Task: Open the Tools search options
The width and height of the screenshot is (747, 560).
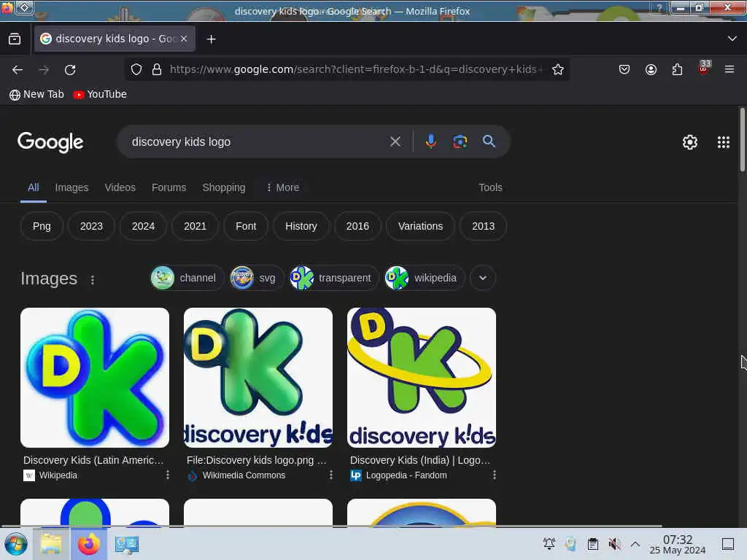Action: point(490,187)
